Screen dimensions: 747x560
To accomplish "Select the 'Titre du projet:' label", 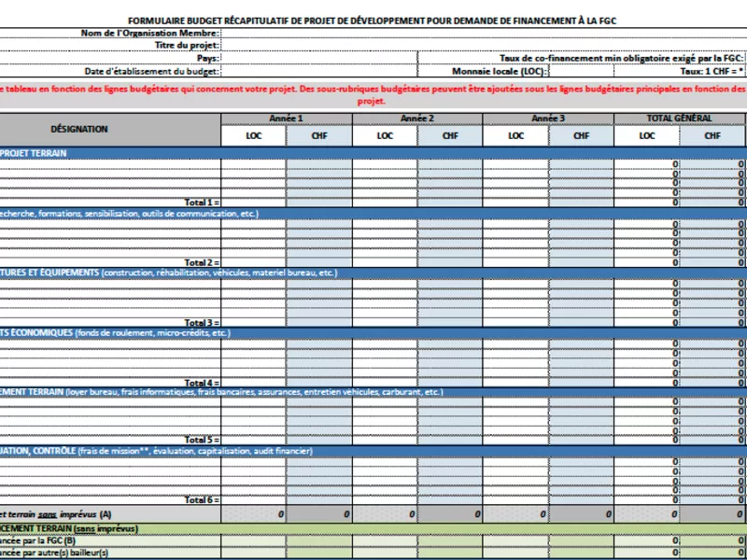I will [188, 46].
